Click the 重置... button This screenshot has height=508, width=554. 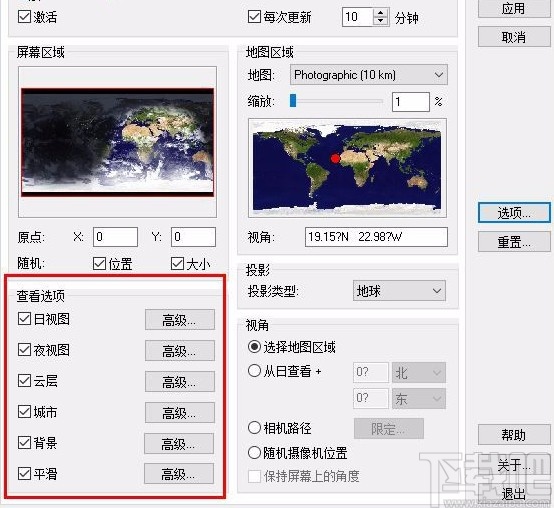[514, 242]
